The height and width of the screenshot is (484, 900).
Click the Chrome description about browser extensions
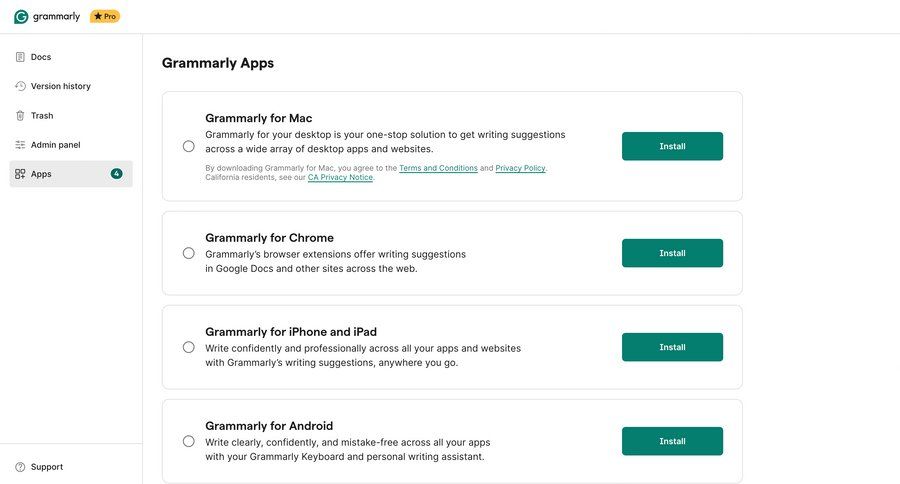[x=336, y=261]
